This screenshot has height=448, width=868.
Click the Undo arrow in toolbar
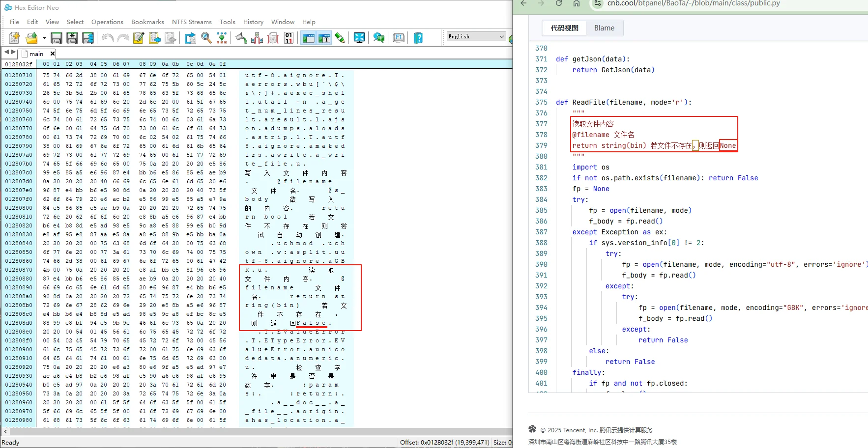[x=108, y=38]
